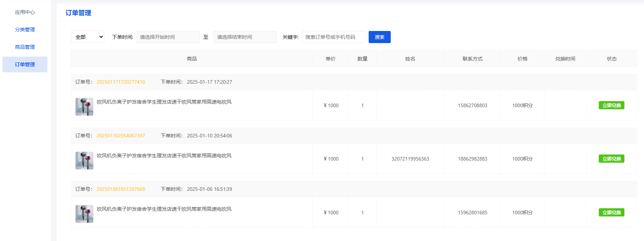644x241 pixels.
Task: Open 应用中心 in the sidebar
Action: point(25,12)
